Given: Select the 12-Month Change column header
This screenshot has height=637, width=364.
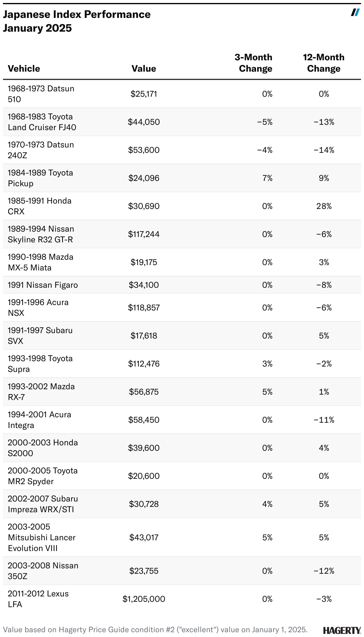Looking at the screenshot, I should coord(324,63).
